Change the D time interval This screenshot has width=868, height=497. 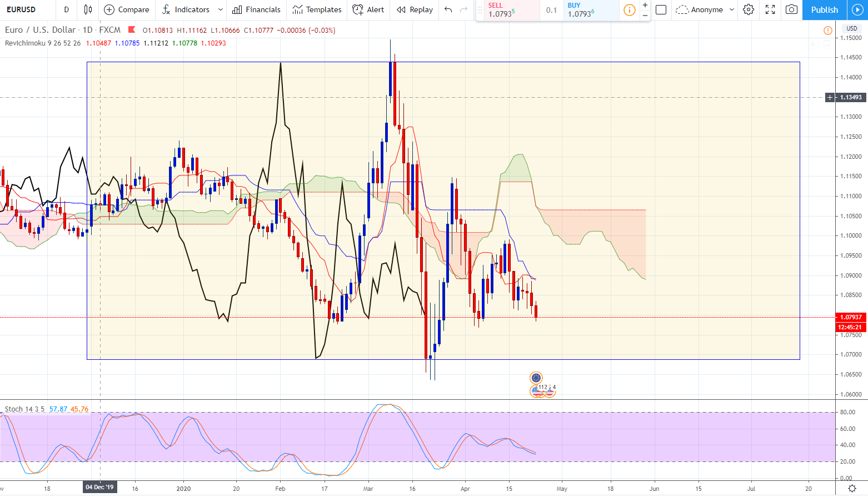67,9
